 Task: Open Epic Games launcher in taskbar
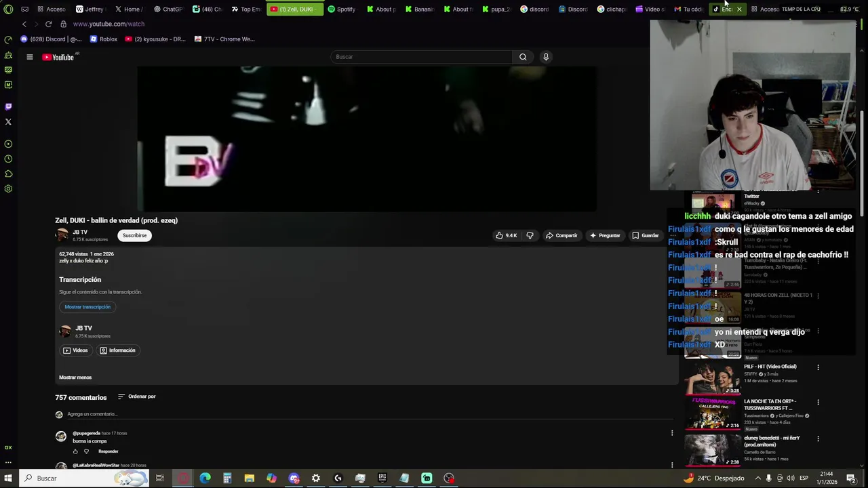(x=382, y=479)
